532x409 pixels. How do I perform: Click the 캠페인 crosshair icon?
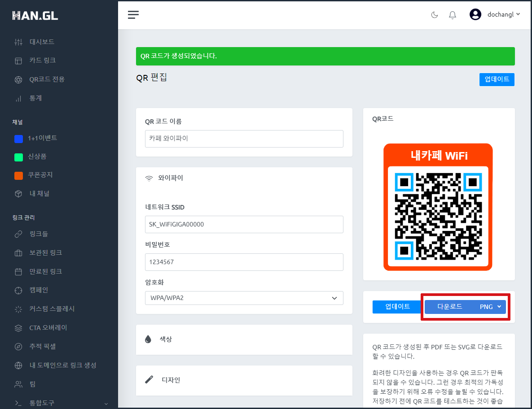(18, 291)
